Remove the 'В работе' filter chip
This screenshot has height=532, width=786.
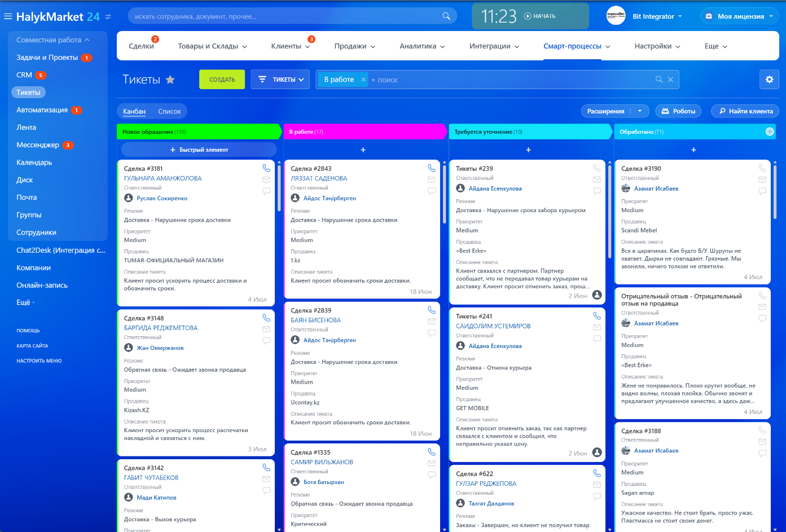tap(363, 80)
